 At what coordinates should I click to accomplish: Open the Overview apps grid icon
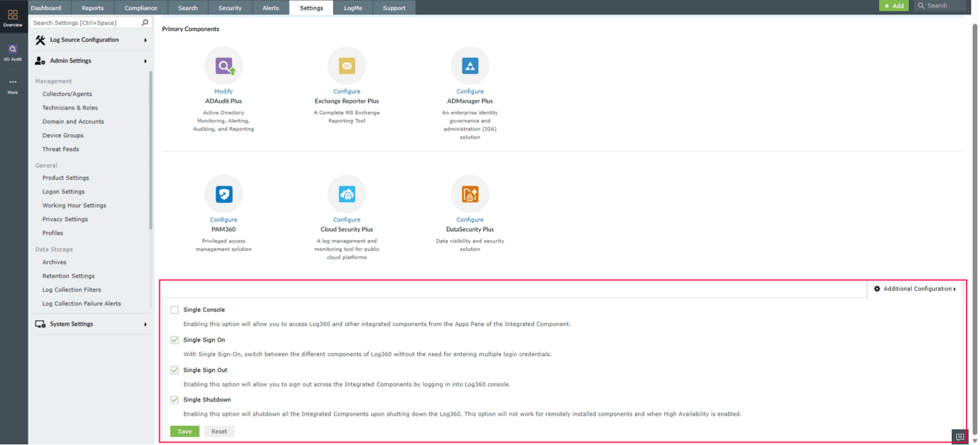[12, 15]
